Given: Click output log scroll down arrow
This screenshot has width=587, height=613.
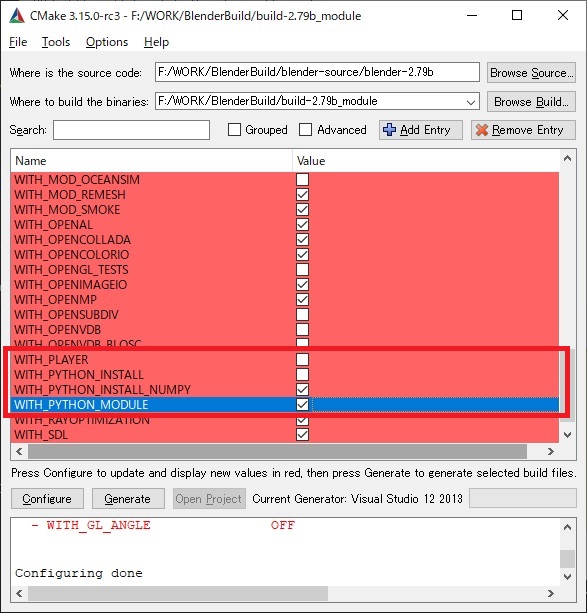Looking at the screenshot, I should [x=567, y=577].
